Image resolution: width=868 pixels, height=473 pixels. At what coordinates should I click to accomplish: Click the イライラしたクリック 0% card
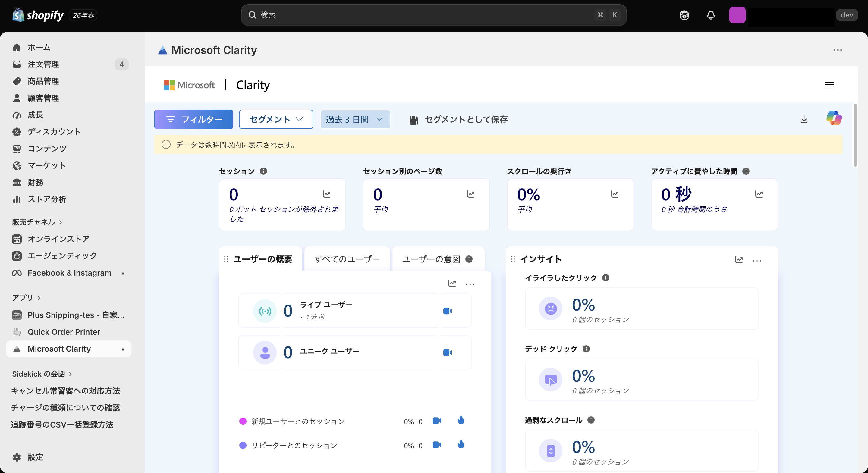(642, 309)
